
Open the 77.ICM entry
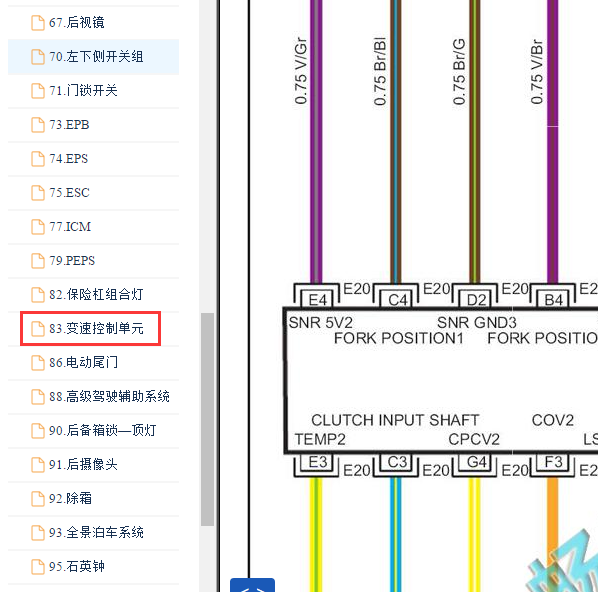click(x=93, y=226)
